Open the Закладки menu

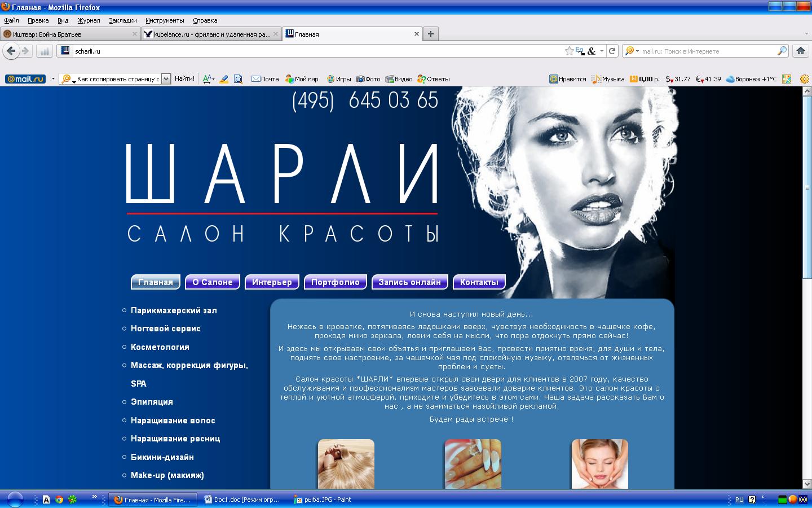(123, 20)
